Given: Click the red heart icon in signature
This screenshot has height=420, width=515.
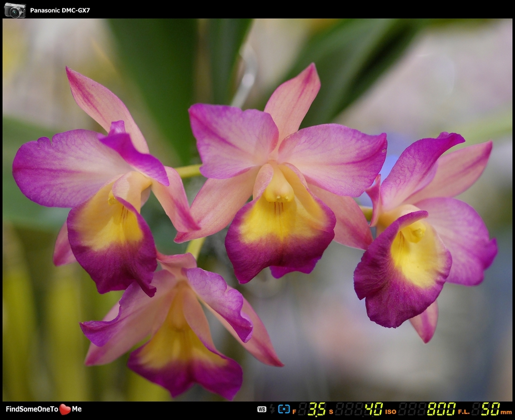Looking at the screenshot, I should click(65, 409).
